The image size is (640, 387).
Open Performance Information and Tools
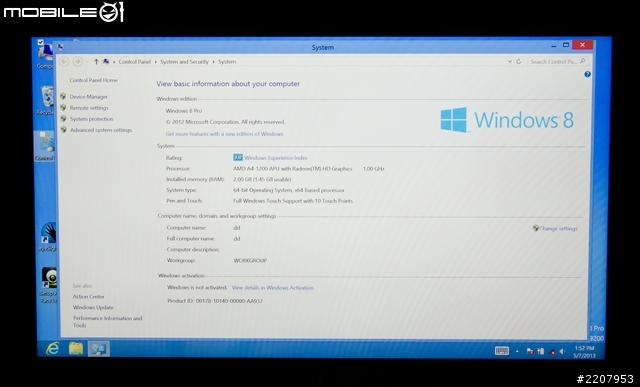pos(107,322)
